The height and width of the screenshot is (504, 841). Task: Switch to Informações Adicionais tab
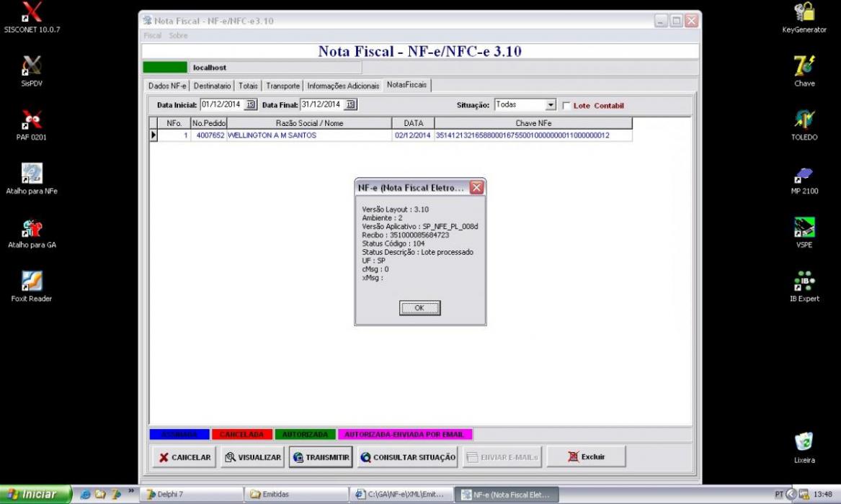point(343,86)
